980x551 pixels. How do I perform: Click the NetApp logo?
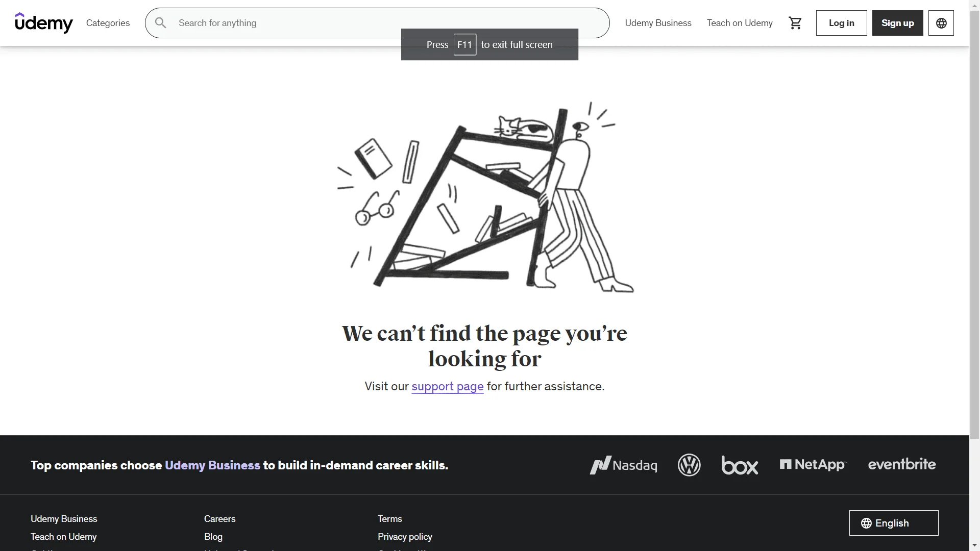pos(813,464)
